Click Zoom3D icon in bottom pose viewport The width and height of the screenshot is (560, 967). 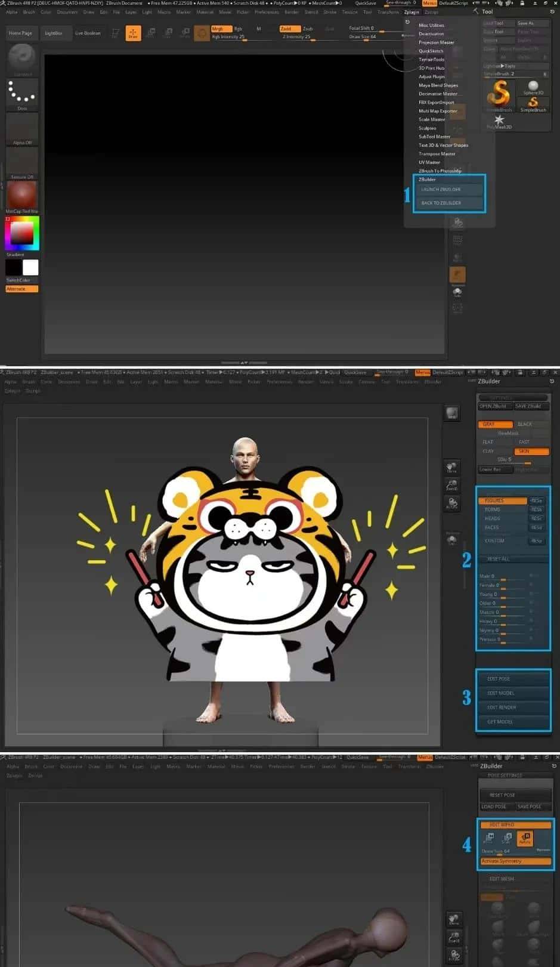pyautogui.click(x=454, y=937)
